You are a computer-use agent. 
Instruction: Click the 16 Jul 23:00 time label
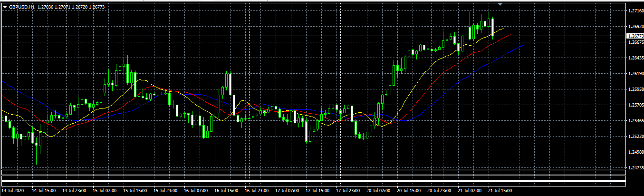[x=257, y=191]
